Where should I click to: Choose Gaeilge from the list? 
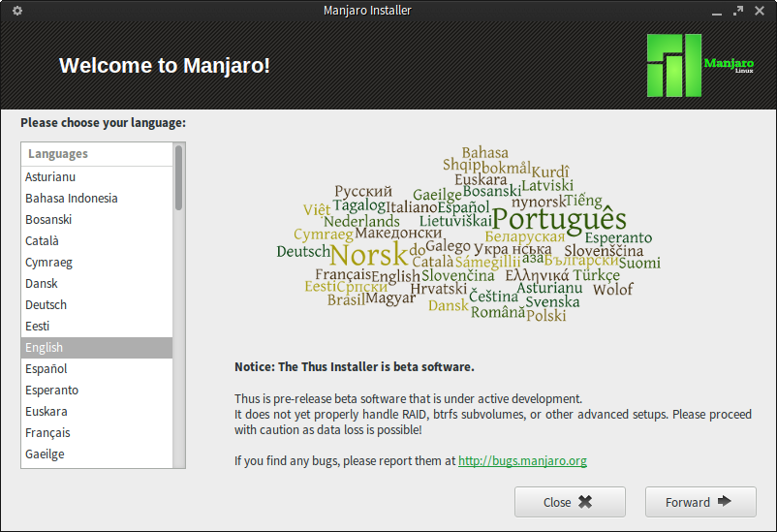[x=97, y=454]
